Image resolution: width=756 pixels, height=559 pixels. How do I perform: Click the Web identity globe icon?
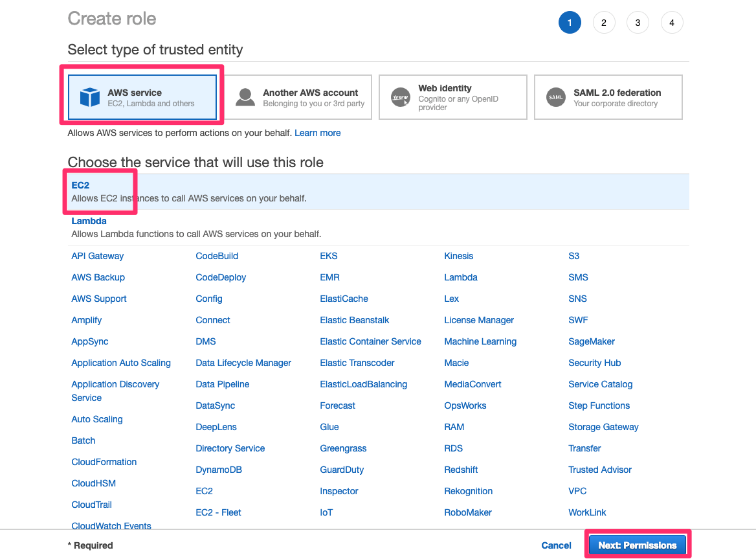(400, 97)
